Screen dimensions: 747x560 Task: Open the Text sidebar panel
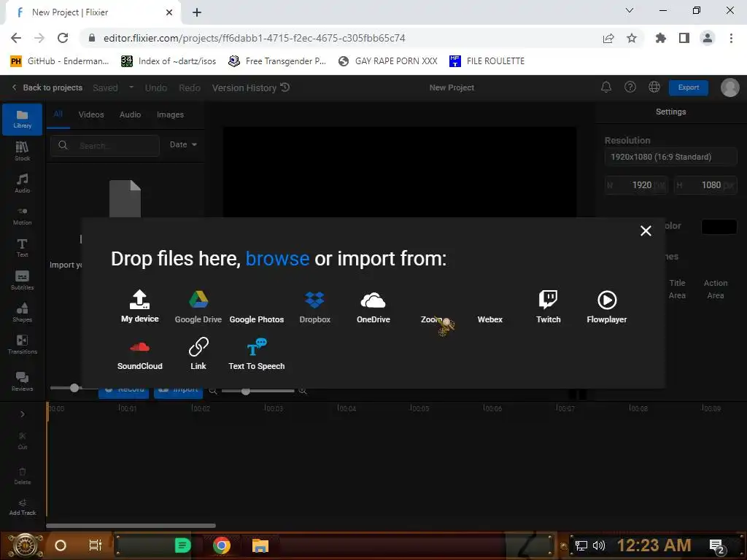pos(23,248)
